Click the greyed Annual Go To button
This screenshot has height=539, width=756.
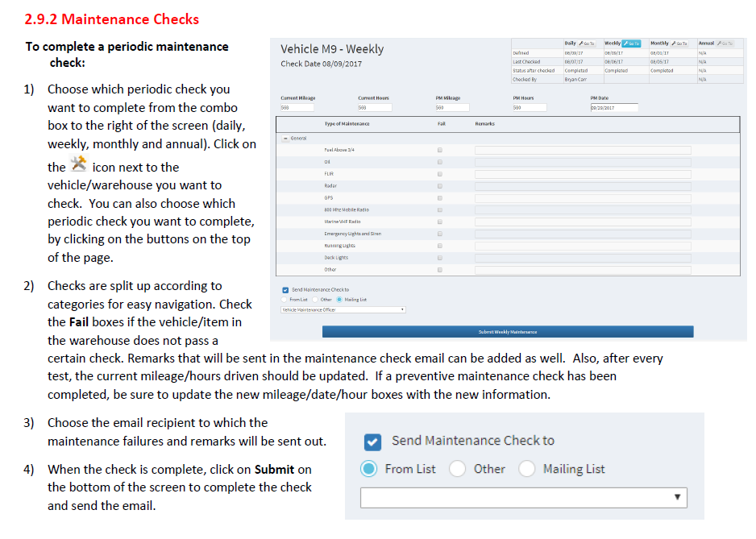pos(725,44)
